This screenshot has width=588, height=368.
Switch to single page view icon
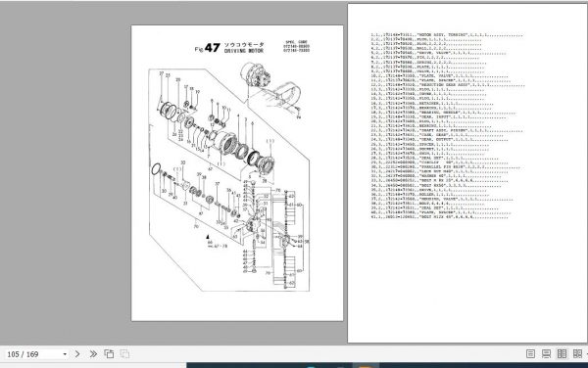coord(530,353)
